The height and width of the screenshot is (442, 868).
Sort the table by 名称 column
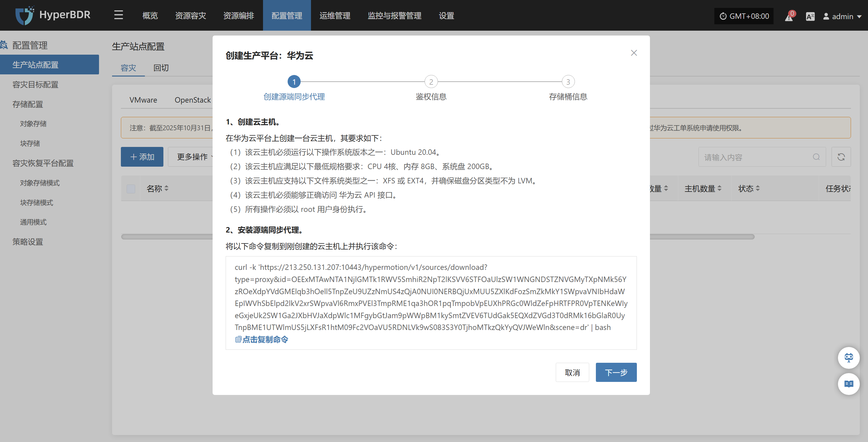click(x=166, y=189)
